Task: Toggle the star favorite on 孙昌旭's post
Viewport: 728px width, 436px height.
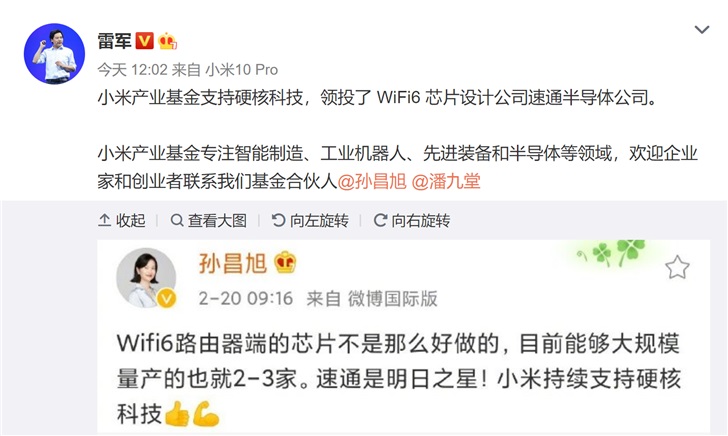Action: click(x=677, y=267)
